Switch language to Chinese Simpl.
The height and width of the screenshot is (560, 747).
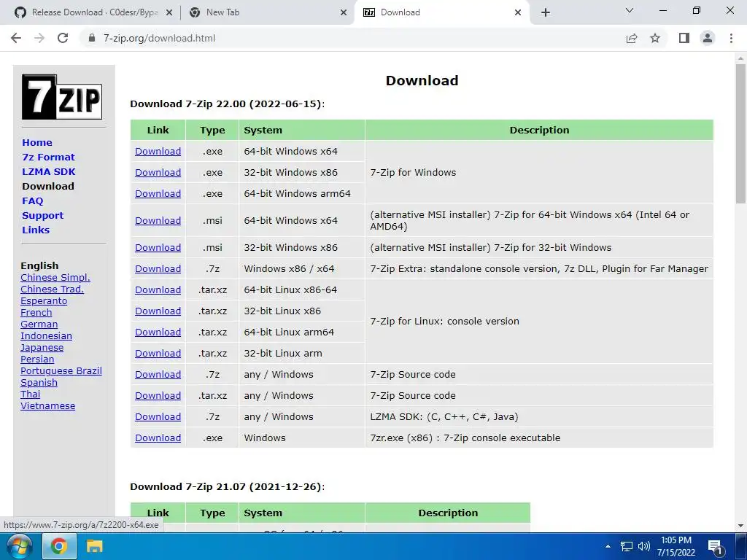pyautogui.click(x=55, y=278)
